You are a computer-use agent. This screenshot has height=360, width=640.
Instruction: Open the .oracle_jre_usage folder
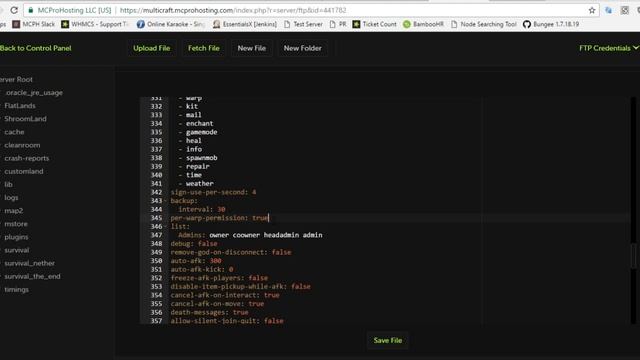[34, 93]
